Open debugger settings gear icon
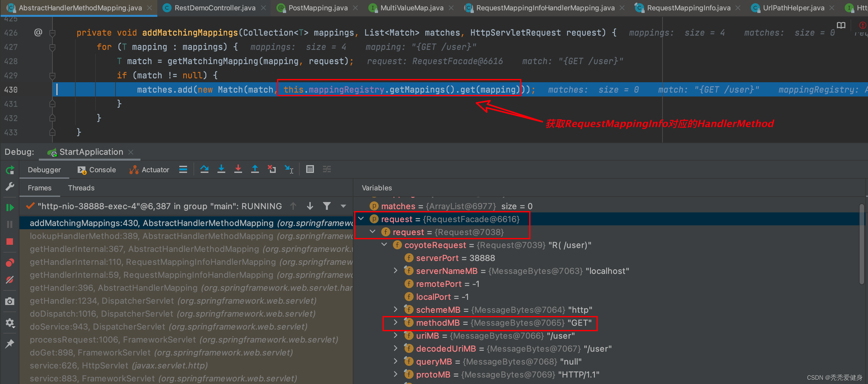Image resolution: width=868 pixels, height=384 pixels. (10, 323)
